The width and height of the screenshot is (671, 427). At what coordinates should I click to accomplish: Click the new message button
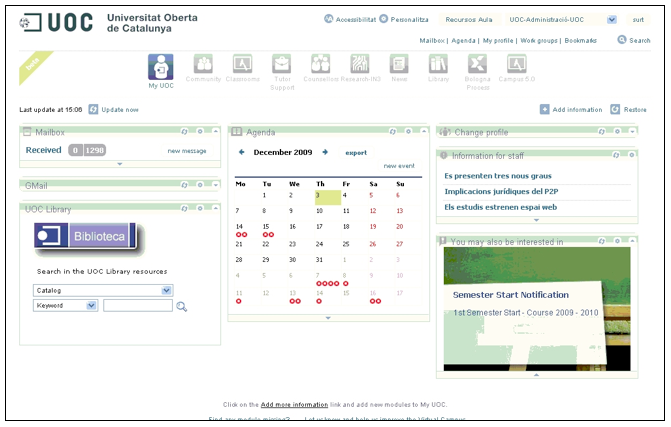187,151
